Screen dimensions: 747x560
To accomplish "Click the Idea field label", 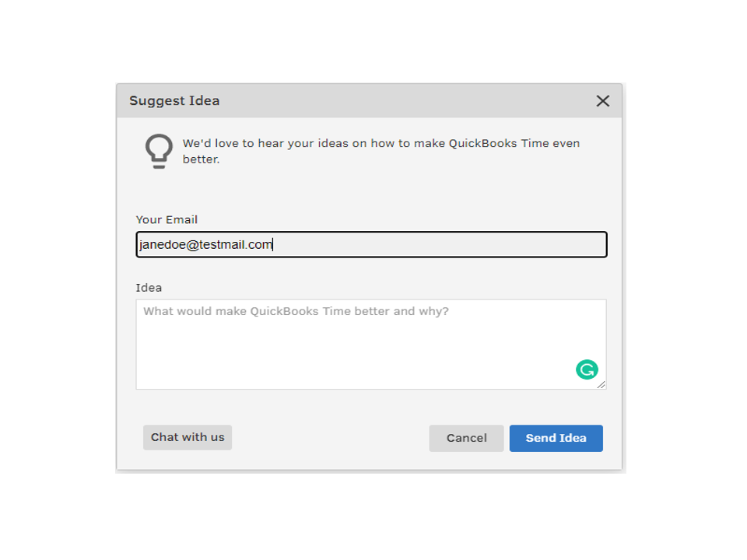I will [x=149, y=288].
